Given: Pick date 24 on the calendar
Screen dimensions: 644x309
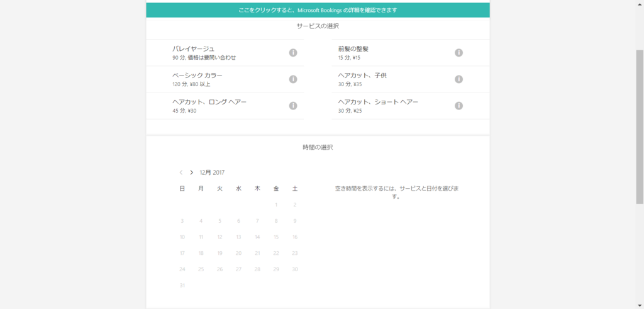Looking at the screenshot, I should click(x=182, y=269).
